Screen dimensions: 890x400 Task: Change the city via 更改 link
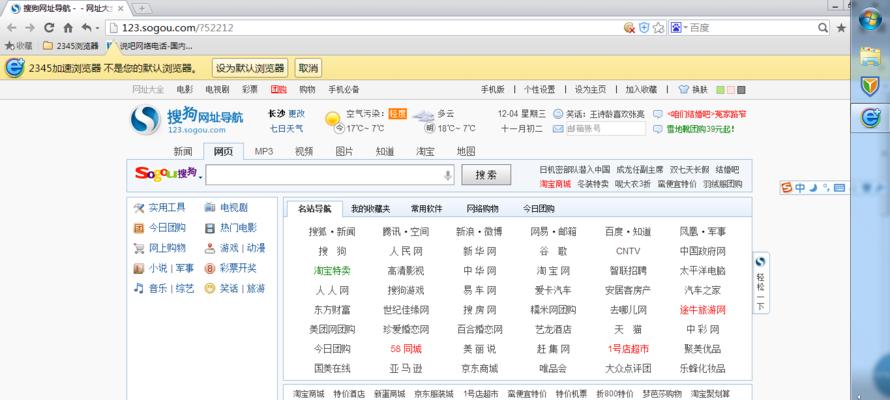point(296,113)
